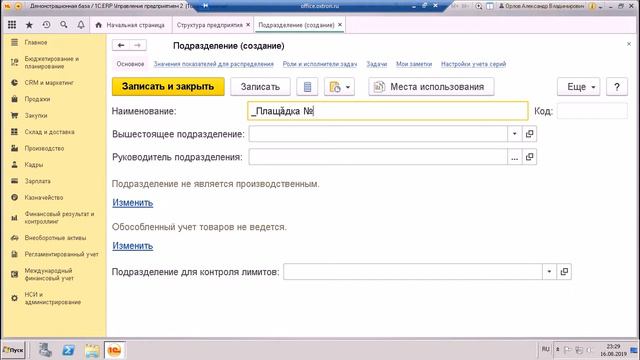
Task: Switch to Структура предприятия tab
Action: [x=209, y=25]
